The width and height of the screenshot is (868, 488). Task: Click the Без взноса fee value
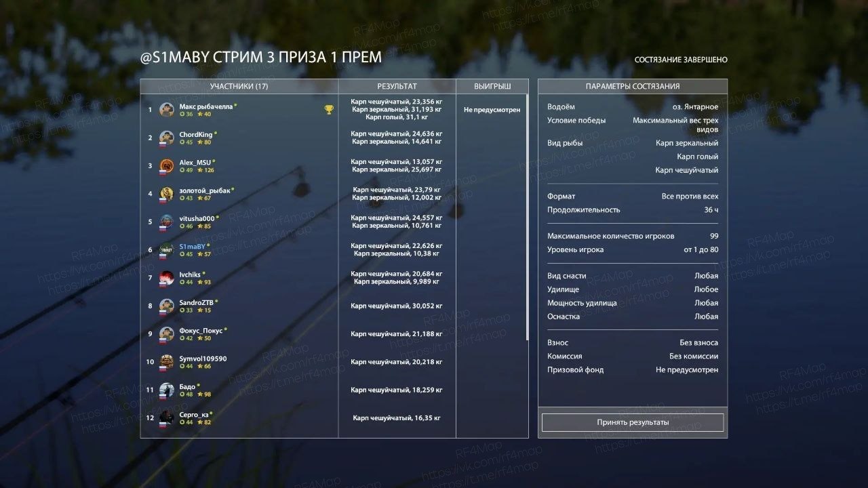click(698, 343)
